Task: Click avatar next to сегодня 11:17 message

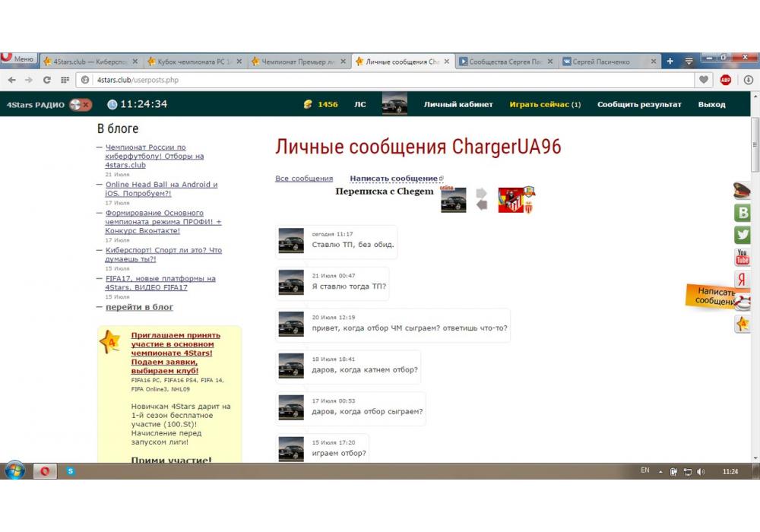Action: click(291, 240)
